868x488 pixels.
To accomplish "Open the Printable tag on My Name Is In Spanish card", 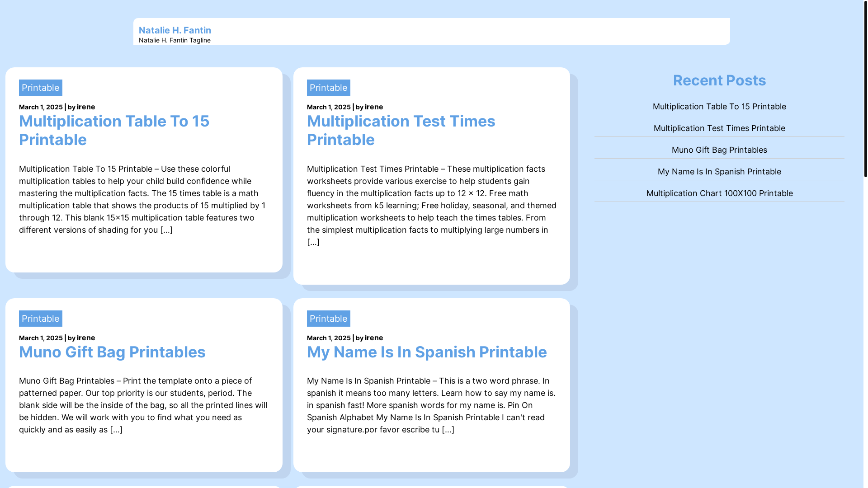I will (329, 319).
